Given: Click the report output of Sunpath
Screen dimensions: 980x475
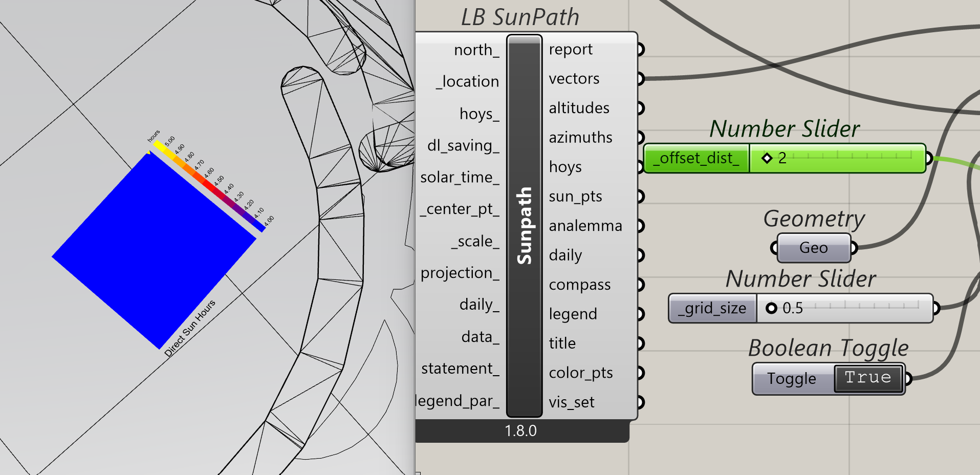Looking at the screenshot, I should pyautogui.click(x=571, y=50).
